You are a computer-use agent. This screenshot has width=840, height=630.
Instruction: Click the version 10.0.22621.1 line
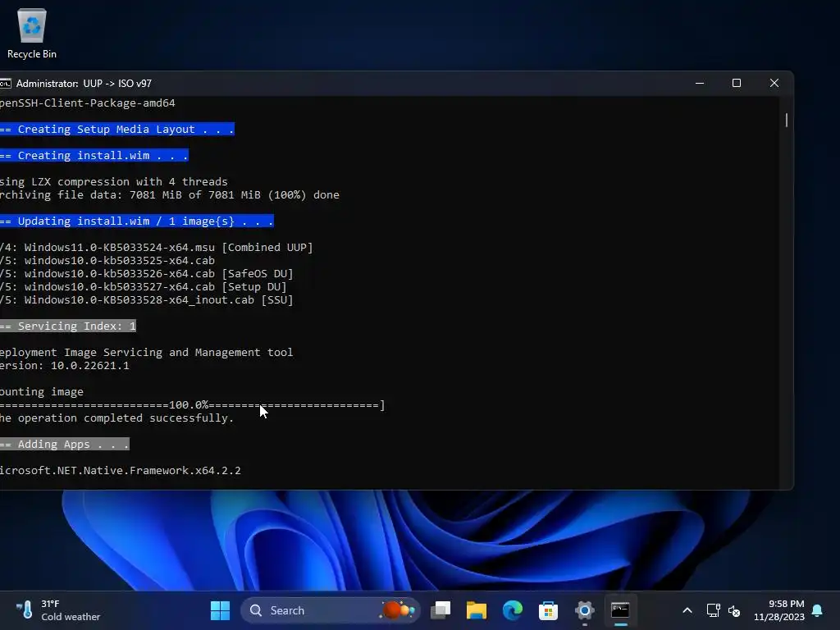point(64,365)
